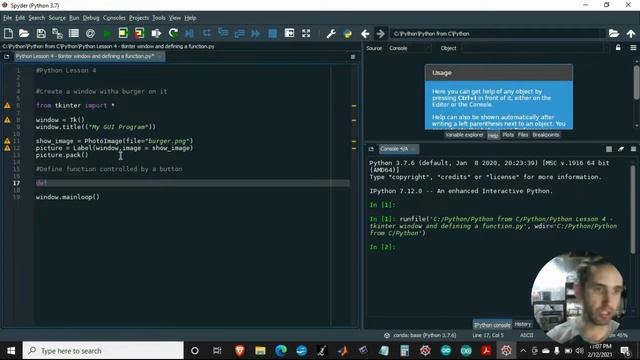Run the file with the green play icon

[107, 33]
